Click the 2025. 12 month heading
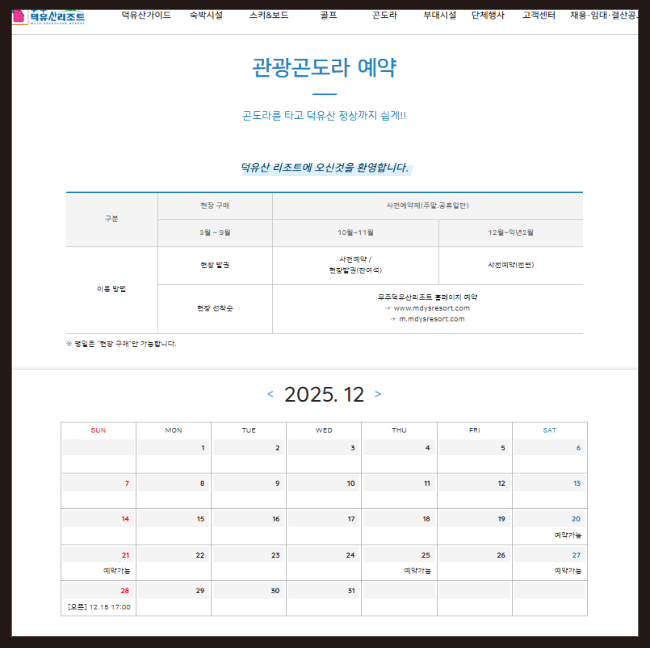This screenshot has height=648, width=650. [324, 394]
